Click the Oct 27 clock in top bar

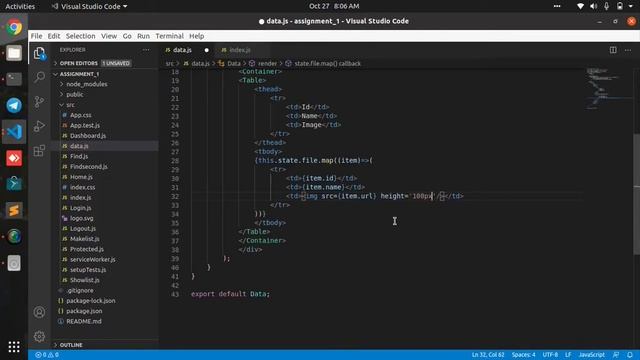click(x=334, y=6)
